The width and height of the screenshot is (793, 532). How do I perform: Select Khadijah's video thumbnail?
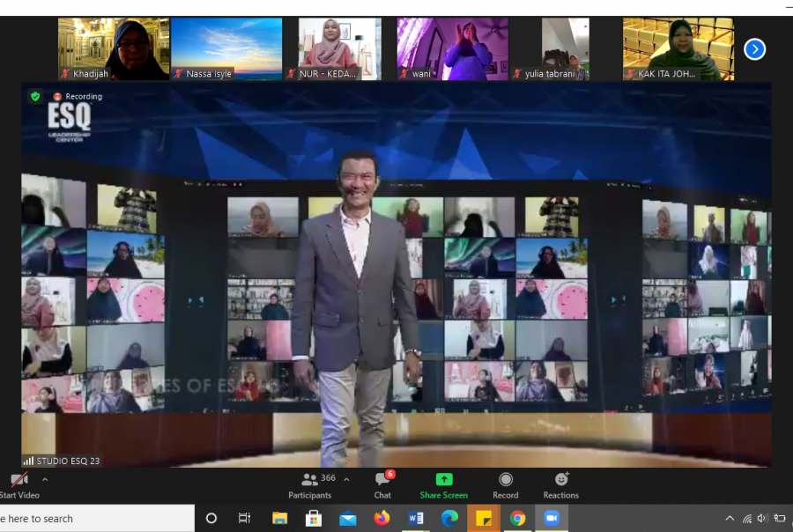point(114,49)
